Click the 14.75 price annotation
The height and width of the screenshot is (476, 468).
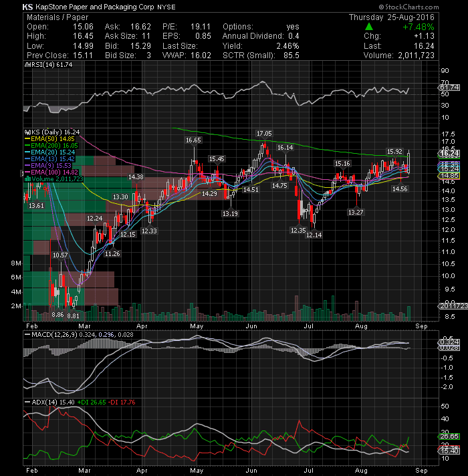(279, 185)
